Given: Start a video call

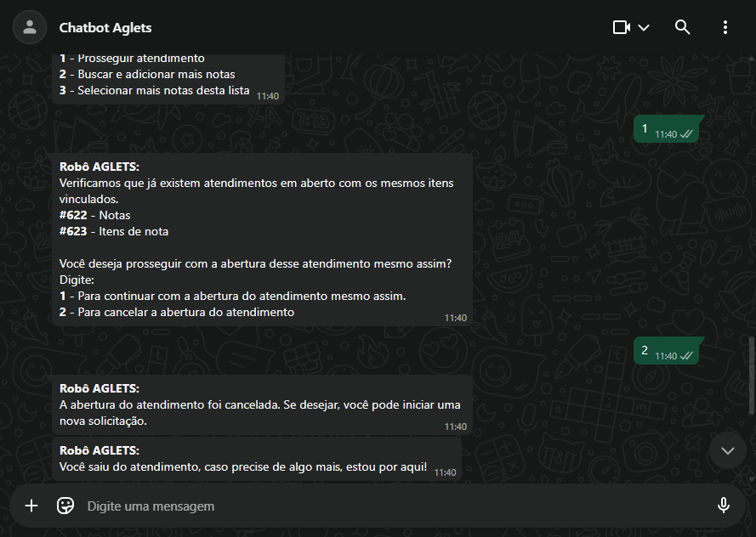Looking at the screenshot, I should click(x=622, y=27).
